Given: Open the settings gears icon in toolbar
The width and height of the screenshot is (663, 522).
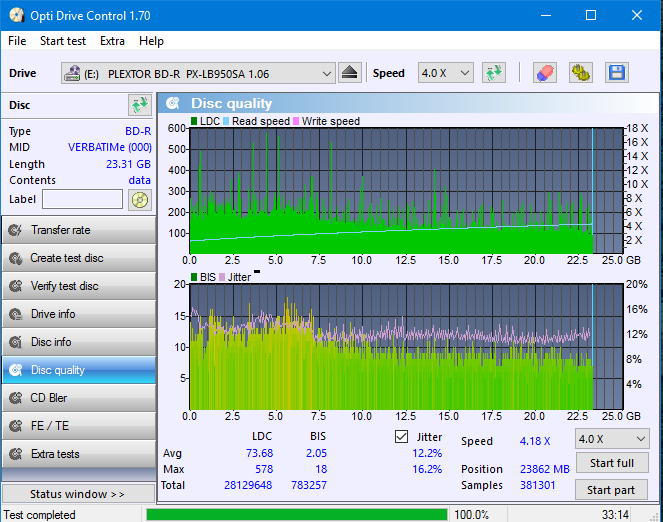Looking at the screenshot, I should 581,73.
